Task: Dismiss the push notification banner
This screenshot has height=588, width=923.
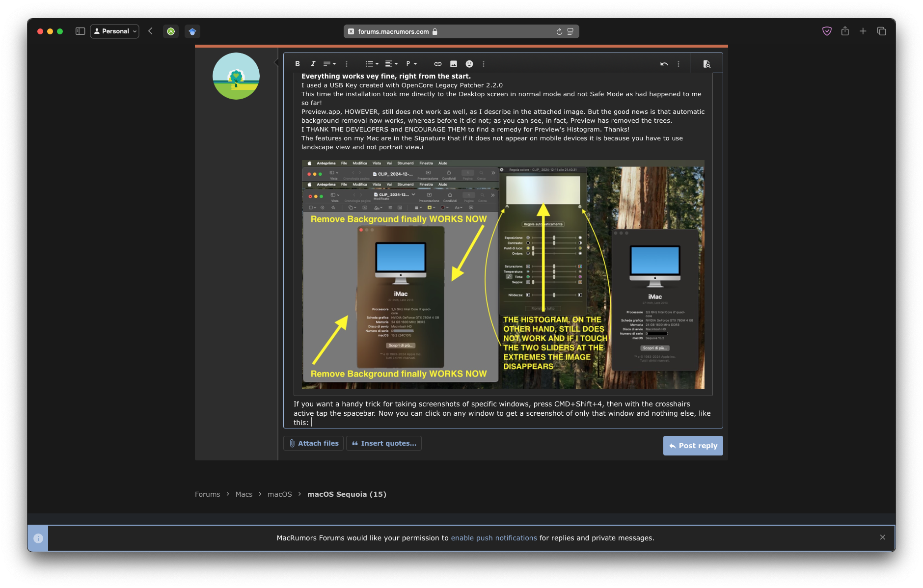Action: tap(883, 537)
